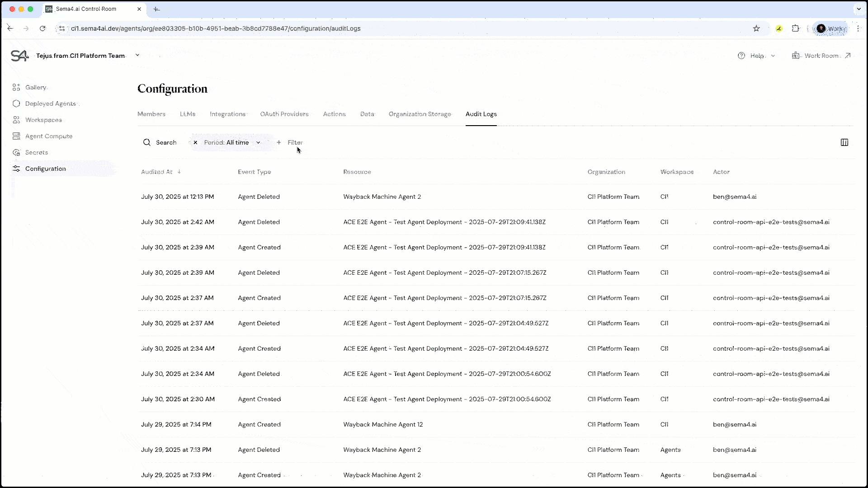The height and width of the screenshot is (488, 868).
Task: Expand the Period: All time dropdown
Action: click(258, 142)
